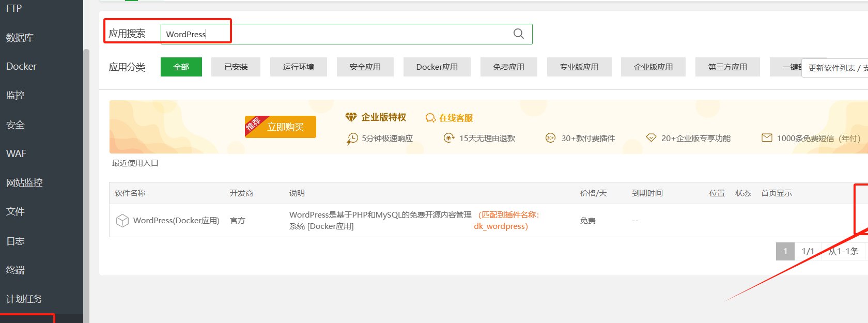
Task: Open 文件 in the sidebar
Action: point(15,211)
